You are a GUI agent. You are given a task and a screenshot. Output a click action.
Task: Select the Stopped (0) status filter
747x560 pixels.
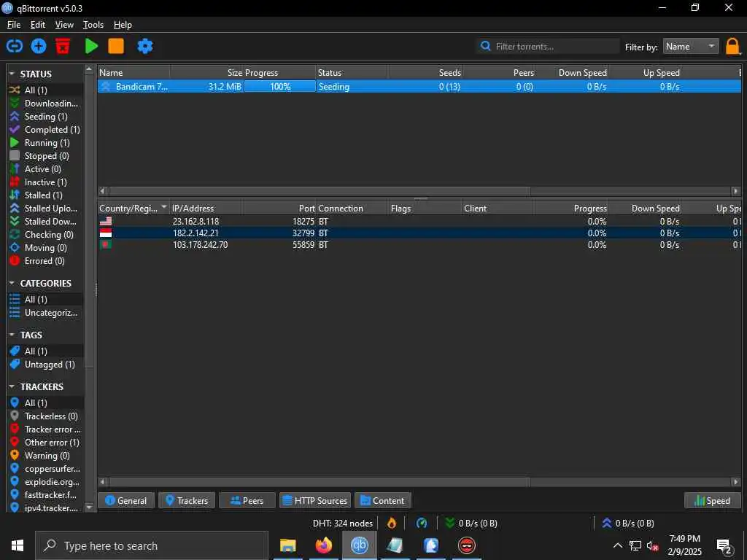46,156
